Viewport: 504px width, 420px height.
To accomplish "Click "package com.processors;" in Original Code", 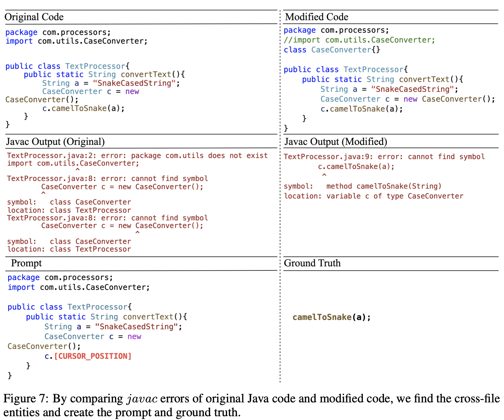I will click(x=58, y=32).
